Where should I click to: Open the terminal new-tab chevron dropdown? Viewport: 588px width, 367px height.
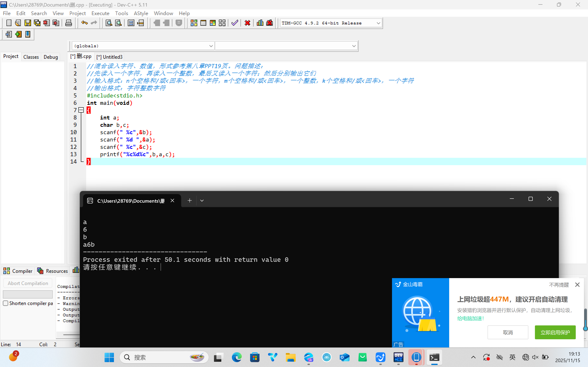pos(202,200)
